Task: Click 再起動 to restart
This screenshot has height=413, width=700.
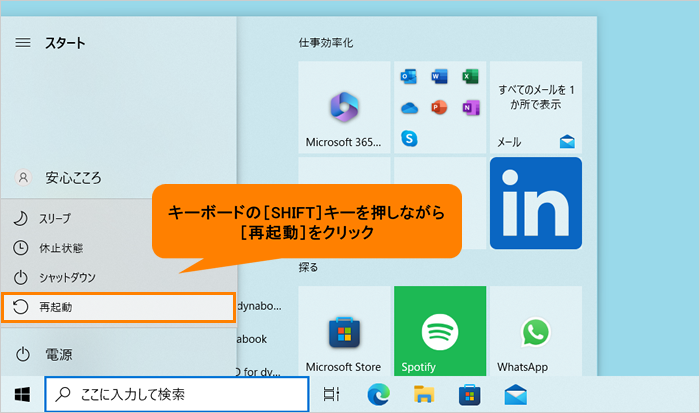Action: 118,307
